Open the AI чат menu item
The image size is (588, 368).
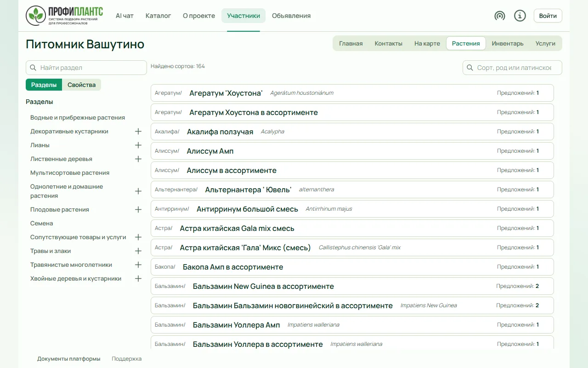pyautogui.click(x=124, y=16)
